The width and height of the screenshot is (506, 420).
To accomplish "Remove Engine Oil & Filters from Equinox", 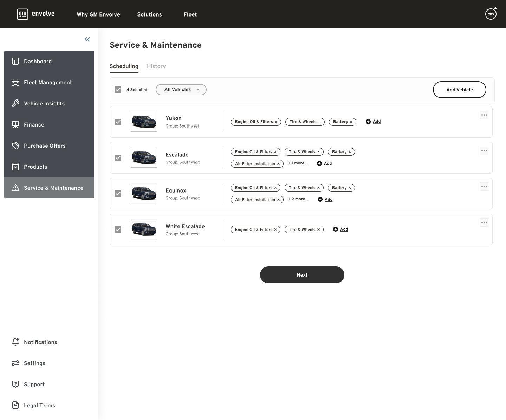I will pos(275,188).
